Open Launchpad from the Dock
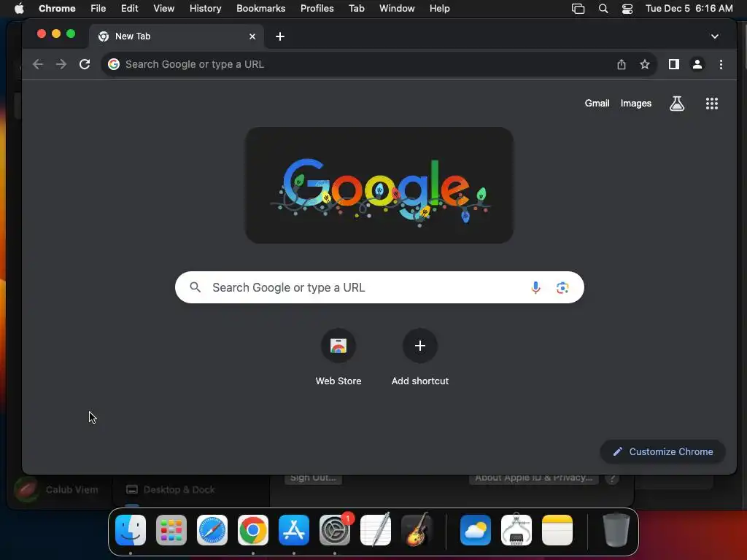Viewport: 747px width, 560px height. click(171, 530)
